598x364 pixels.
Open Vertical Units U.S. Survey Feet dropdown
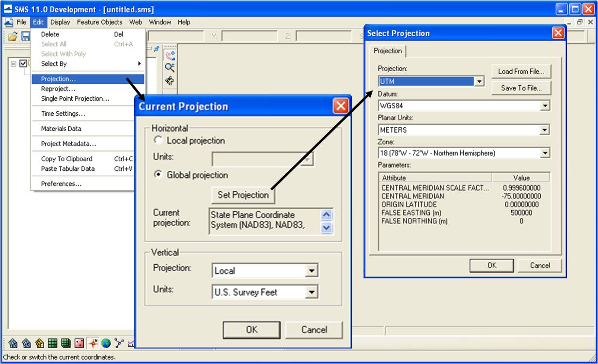[265, 292]
